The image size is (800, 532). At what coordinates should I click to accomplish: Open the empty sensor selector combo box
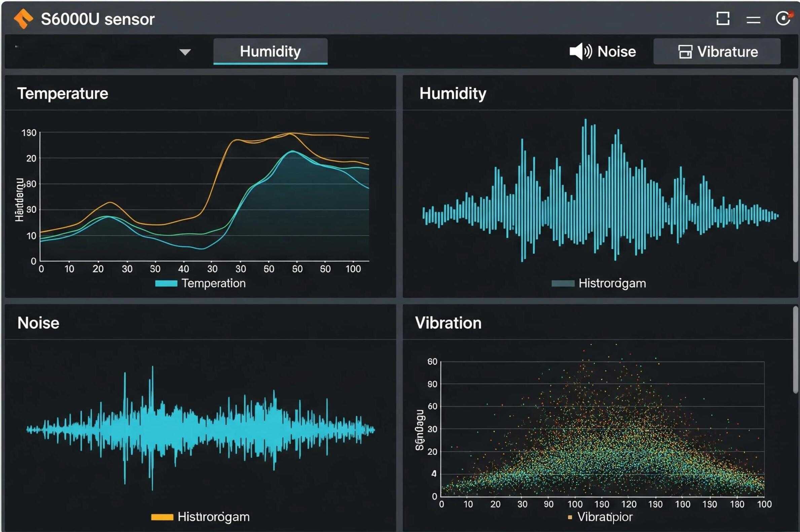[x=99, y=51]
